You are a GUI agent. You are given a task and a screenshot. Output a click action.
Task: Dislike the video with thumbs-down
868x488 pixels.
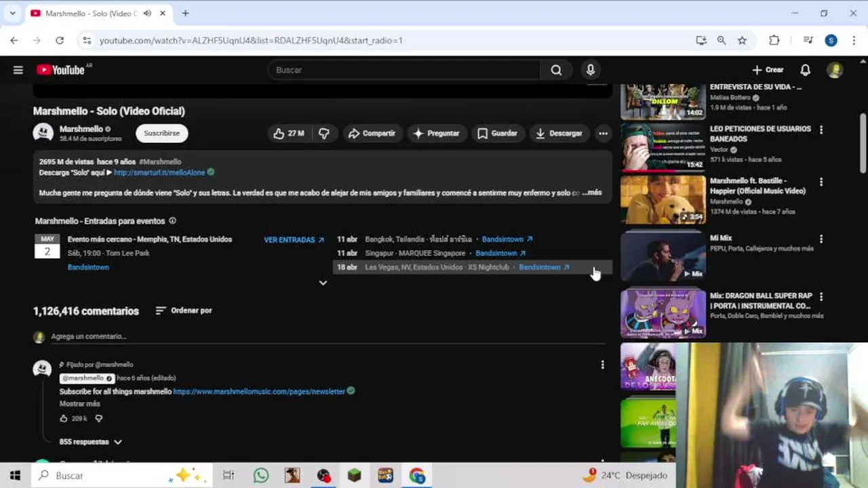(324, 134)
